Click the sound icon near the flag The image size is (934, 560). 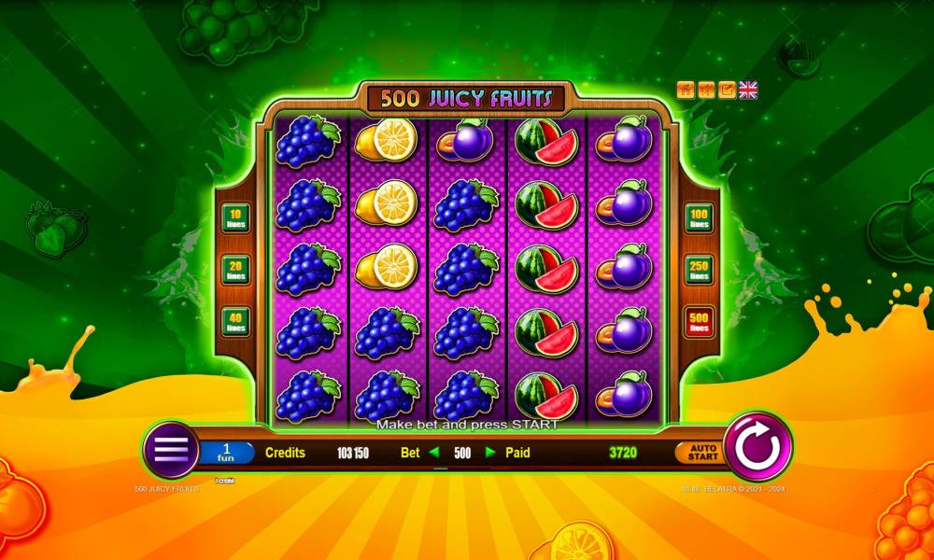[706, 90]
